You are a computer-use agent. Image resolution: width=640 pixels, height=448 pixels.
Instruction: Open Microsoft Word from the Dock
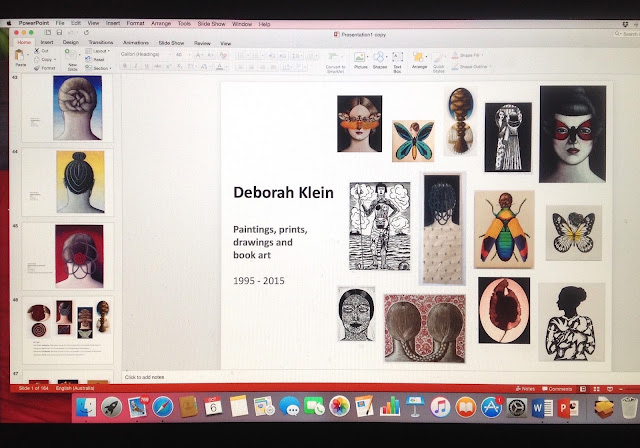point(542,408)
